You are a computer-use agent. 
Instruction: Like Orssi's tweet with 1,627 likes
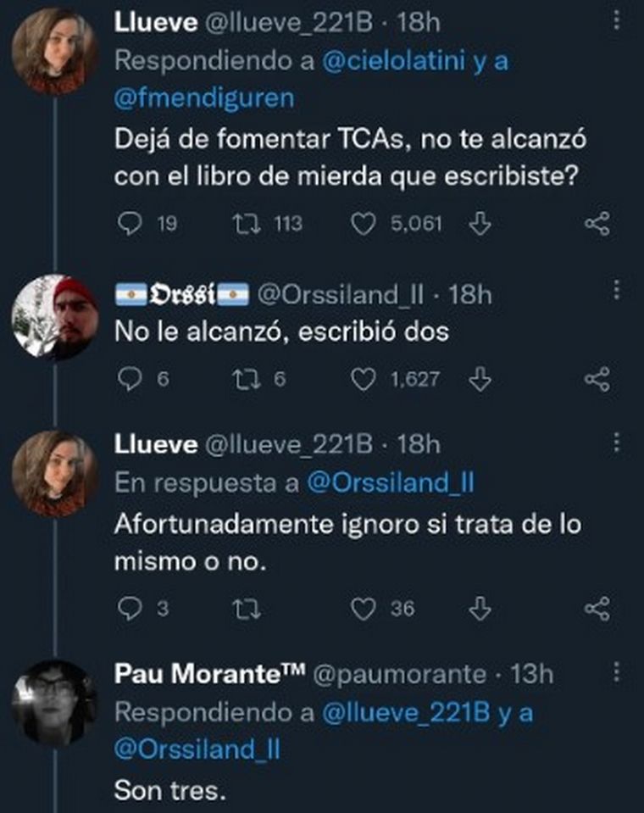[x=364, y=379]
